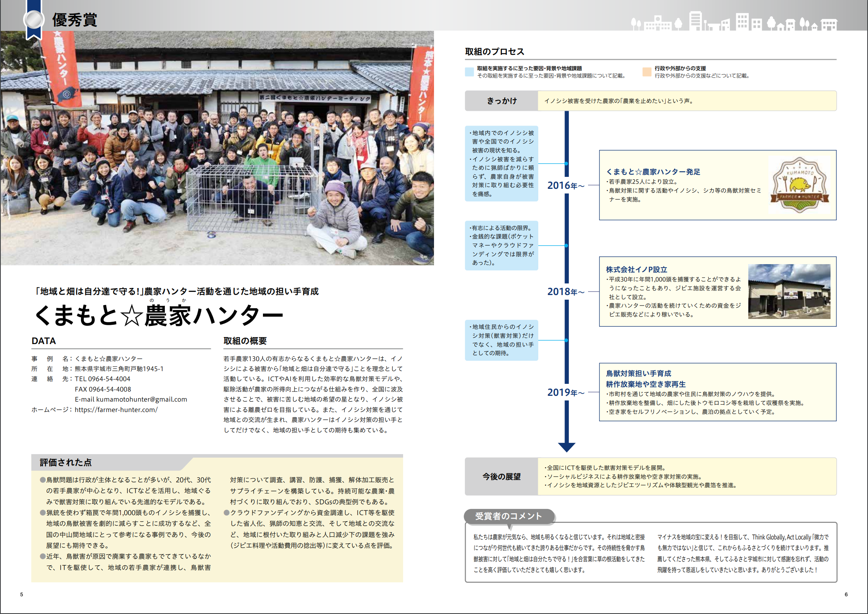This screenshot has width=868, height=614.
Task: Click the silver medal ribbon icon
Action: pos(34,20)
